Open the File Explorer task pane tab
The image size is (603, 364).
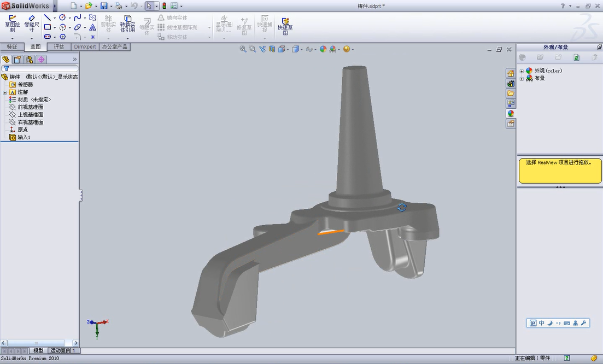pyautogui.click(x=510, y=93)
